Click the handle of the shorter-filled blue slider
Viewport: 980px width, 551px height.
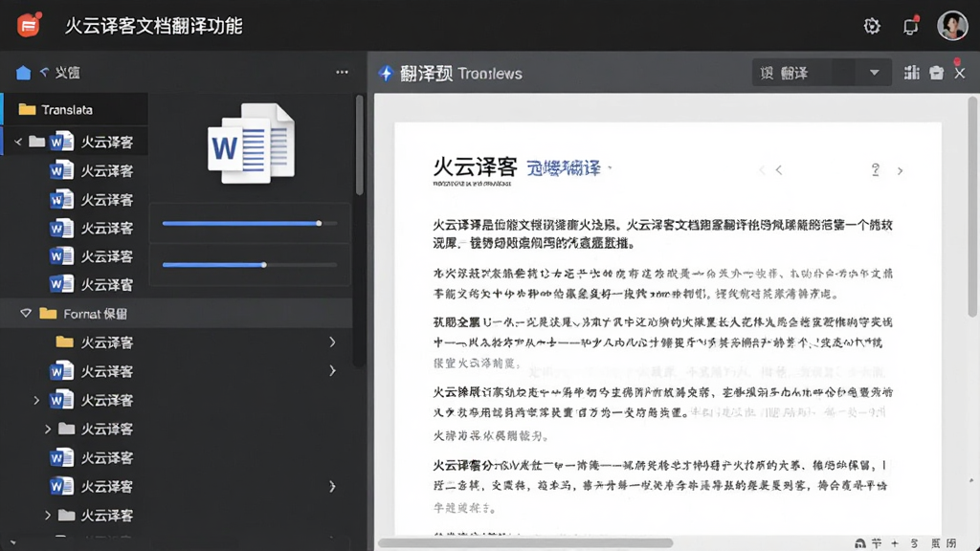tap(264, 265)
